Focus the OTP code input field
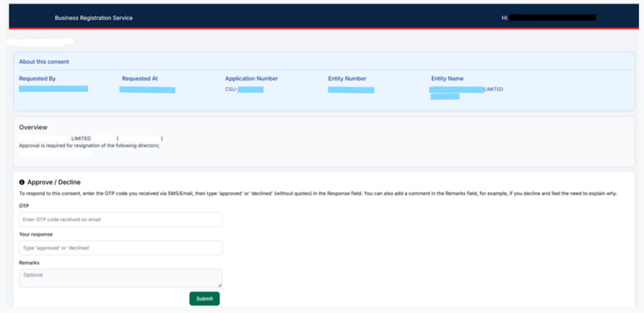Screen dimensions: 644x313 (120, 219)
